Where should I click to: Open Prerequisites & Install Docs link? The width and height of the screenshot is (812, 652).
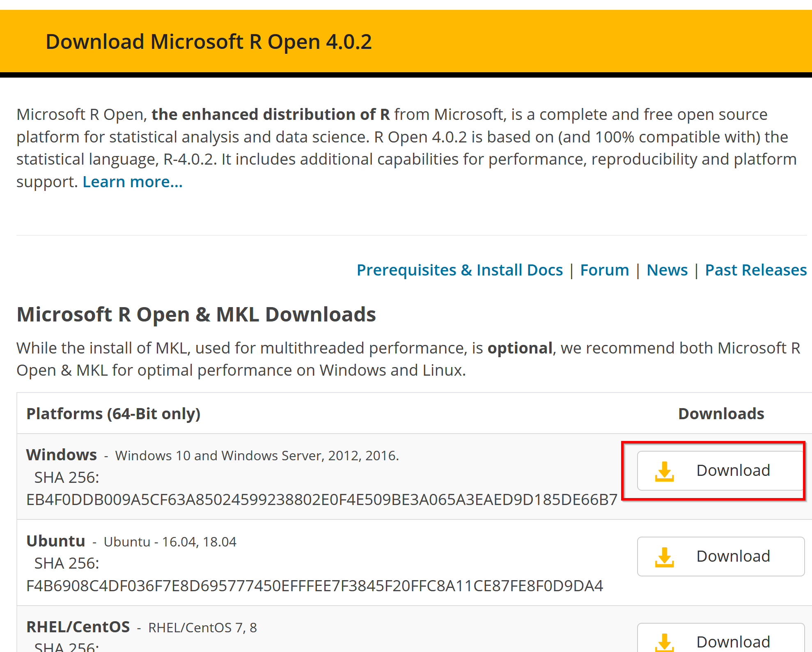[460, 270]
